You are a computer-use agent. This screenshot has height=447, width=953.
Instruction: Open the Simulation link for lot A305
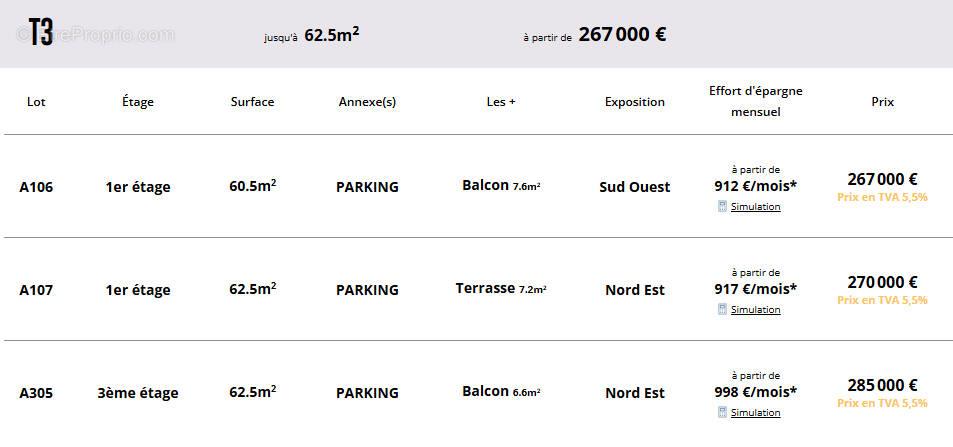(x=755, y=413)
